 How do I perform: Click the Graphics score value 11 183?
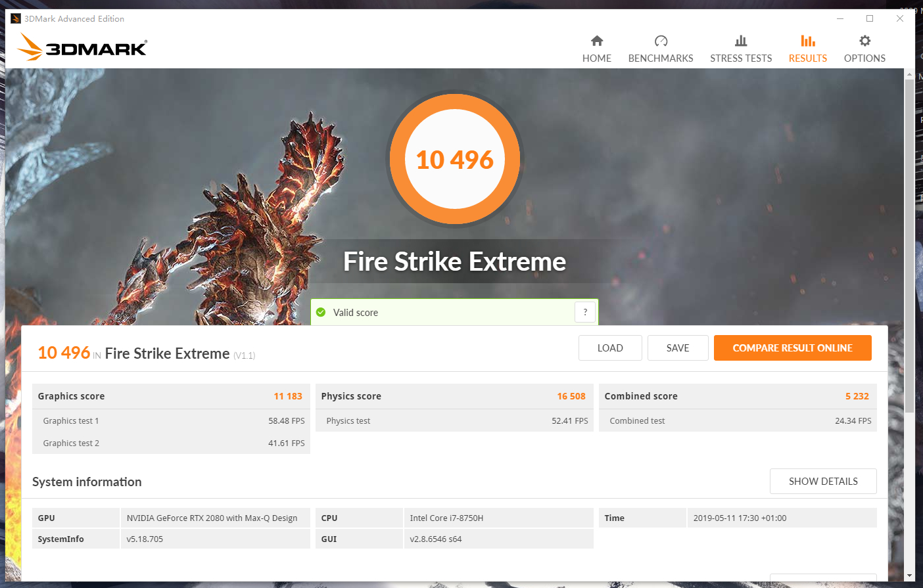pyautogui.click(x=288, y=396)
